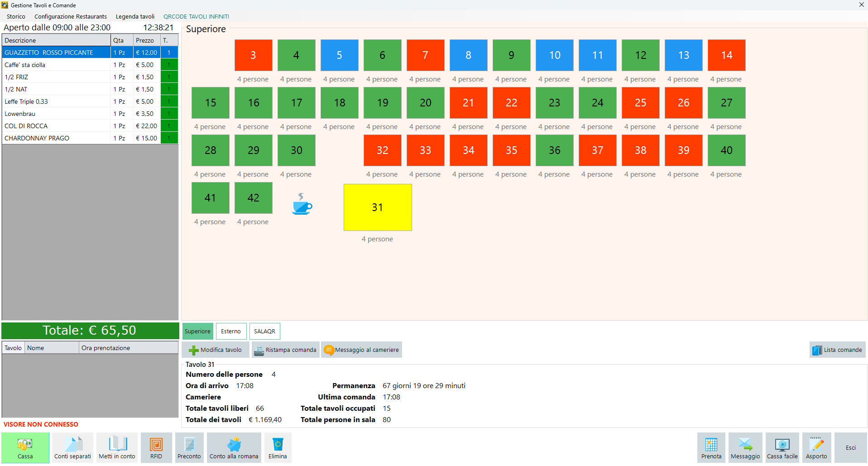Open Configurazione Restaurants menu

71,16
